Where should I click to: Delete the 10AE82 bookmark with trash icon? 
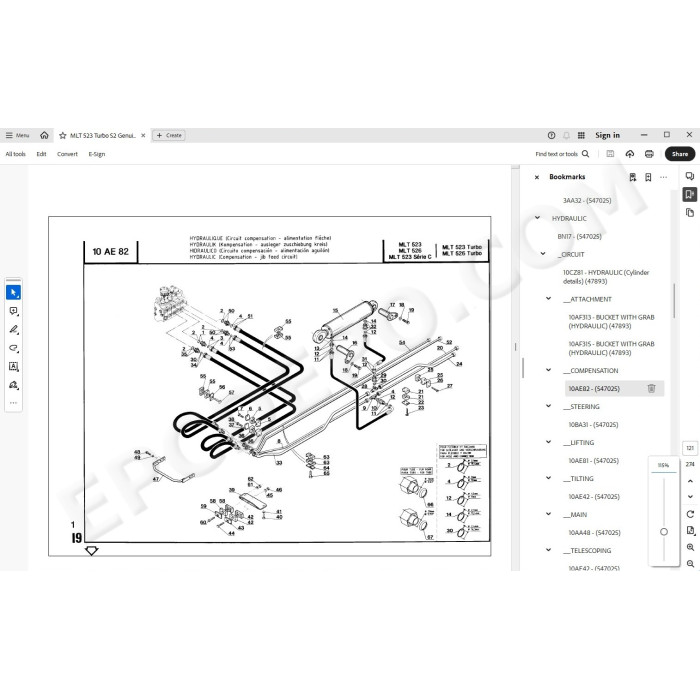click(651, 388)
